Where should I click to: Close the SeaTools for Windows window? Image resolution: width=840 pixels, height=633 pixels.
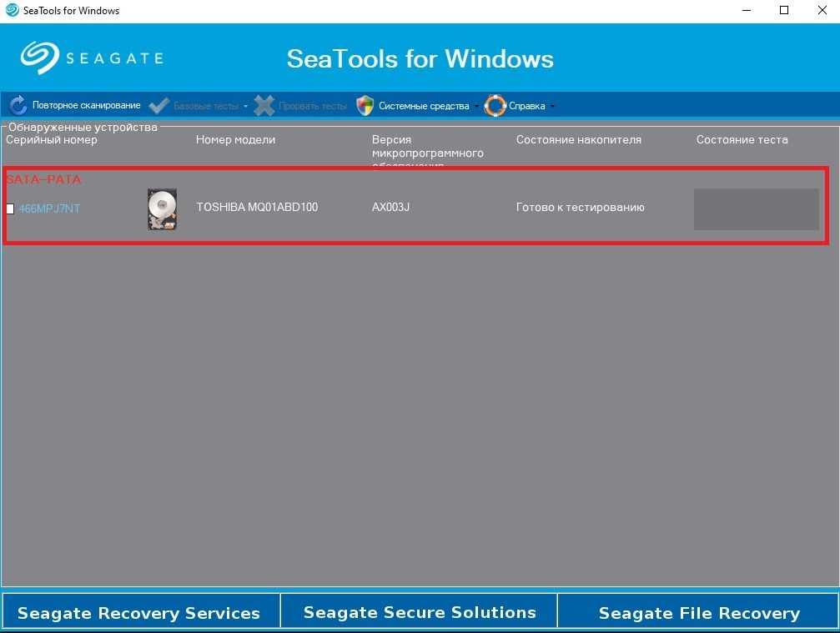click(822, 10)
